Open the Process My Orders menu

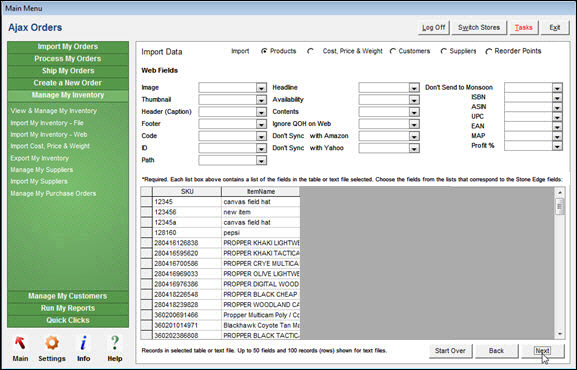(x=68, y=59)
